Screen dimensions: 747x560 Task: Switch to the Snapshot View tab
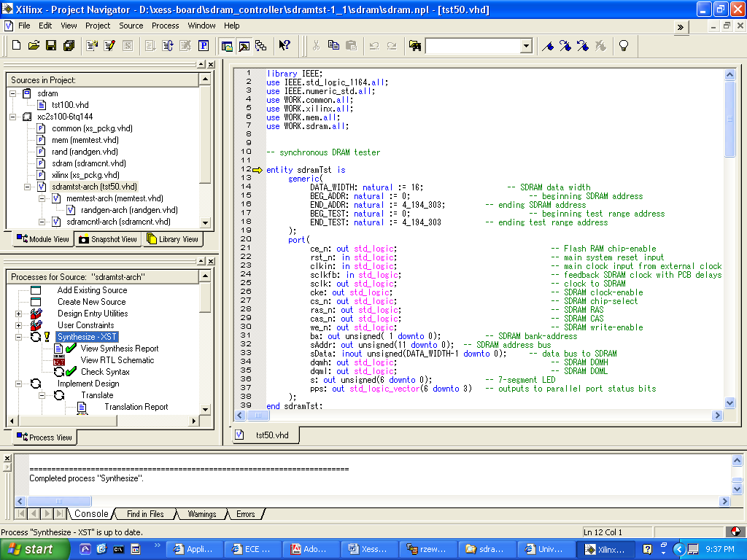click(x=107, y=239)
